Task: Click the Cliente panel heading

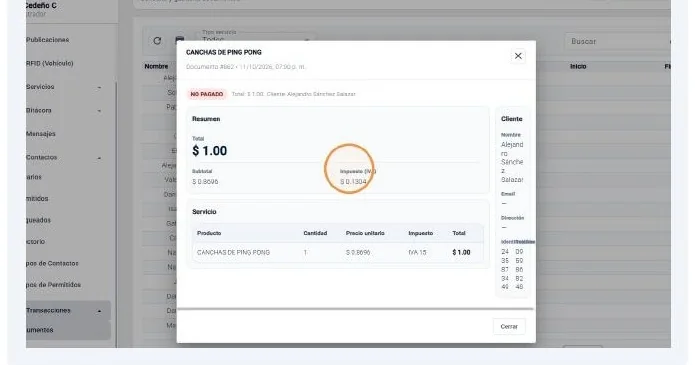Action: (x=511, y=119)
